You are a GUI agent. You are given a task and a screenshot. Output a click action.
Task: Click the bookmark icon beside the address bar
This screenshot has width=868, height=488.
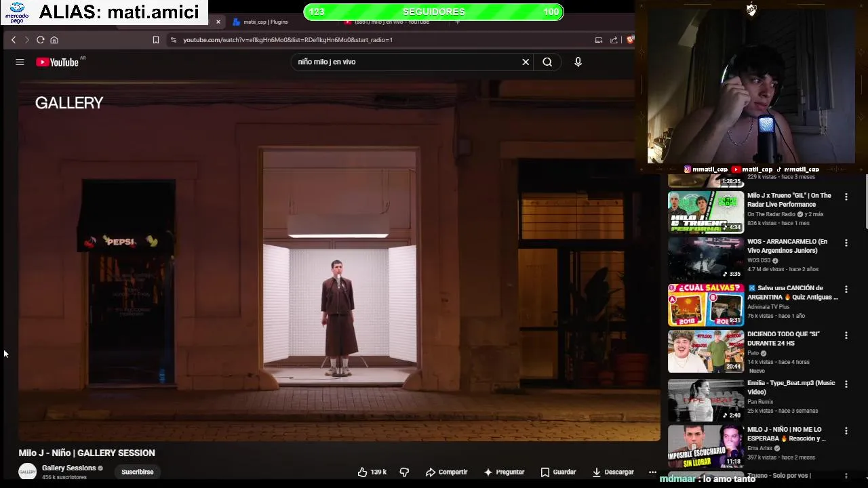point(156,40)
